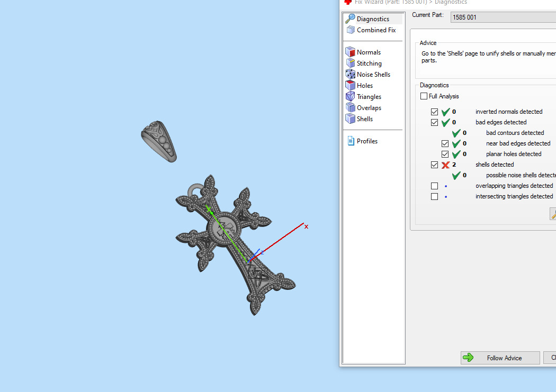Open the Profiles page
Viewport: 556px width, 392px height.
point(367,141)
